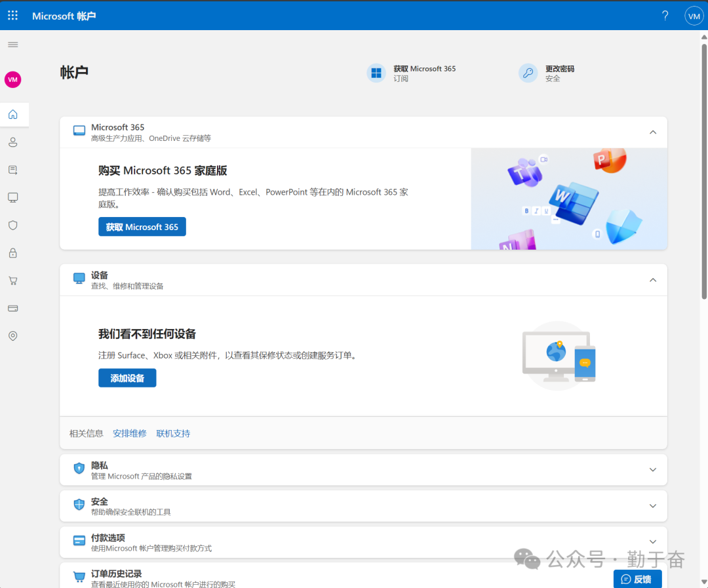This screenshot has width=708, height=588.
Task: Open the Devices monitor sidebar icon
Action: [13, 197]
